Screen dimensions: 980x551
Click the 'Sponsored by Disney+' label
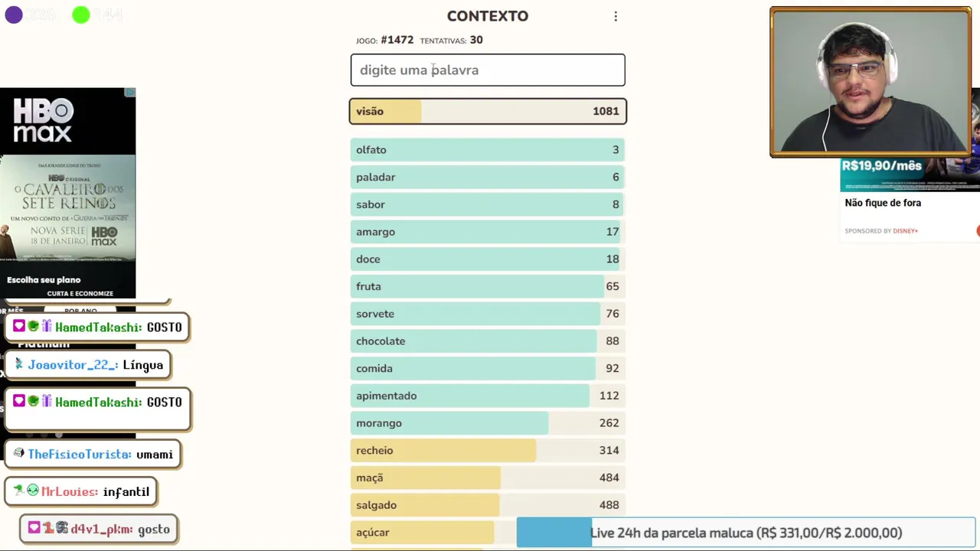click(881, 230)
